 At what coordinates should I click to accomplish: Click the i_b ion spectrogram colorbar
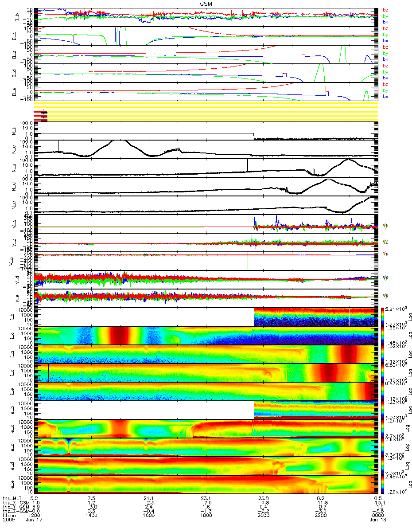pyautogui.click(x=384, y=317)
